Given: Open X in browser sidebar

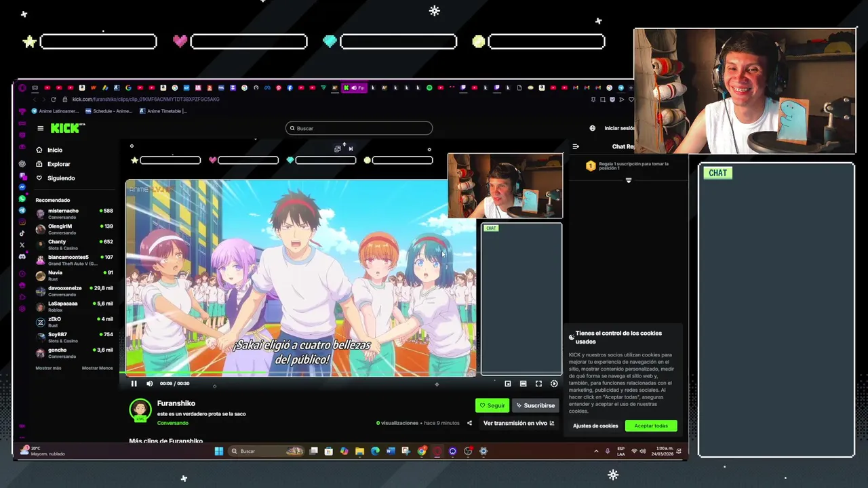Looking at the screenshot, I should (x=22, y=245).
